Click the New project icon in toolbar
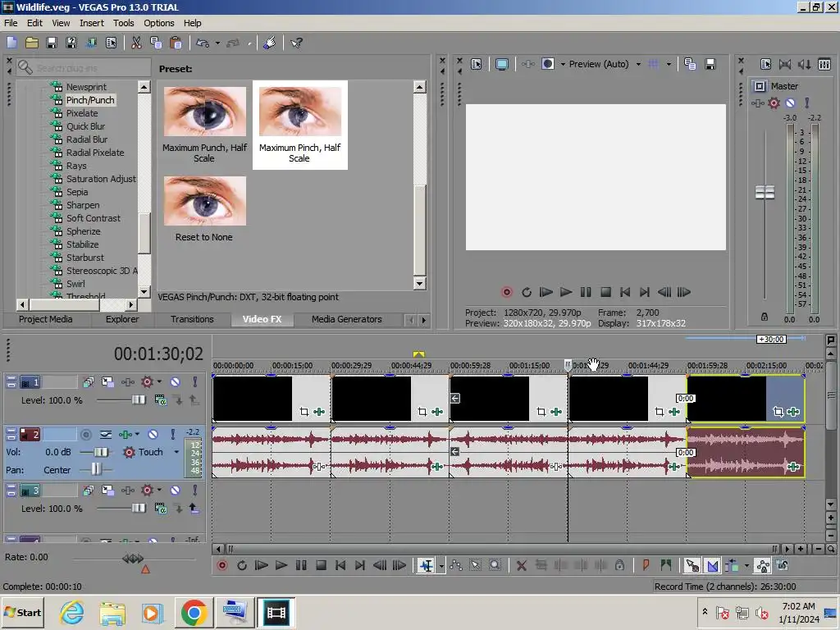The height and width of the screenshot is (630, 840). [x=11, y=43]
